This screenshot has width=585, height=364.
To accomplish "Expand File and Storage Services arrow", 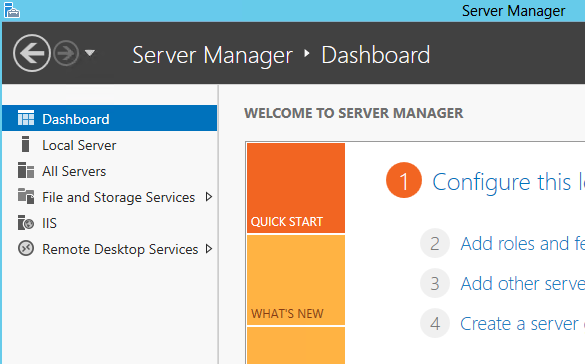I will (x=209, y=197).
